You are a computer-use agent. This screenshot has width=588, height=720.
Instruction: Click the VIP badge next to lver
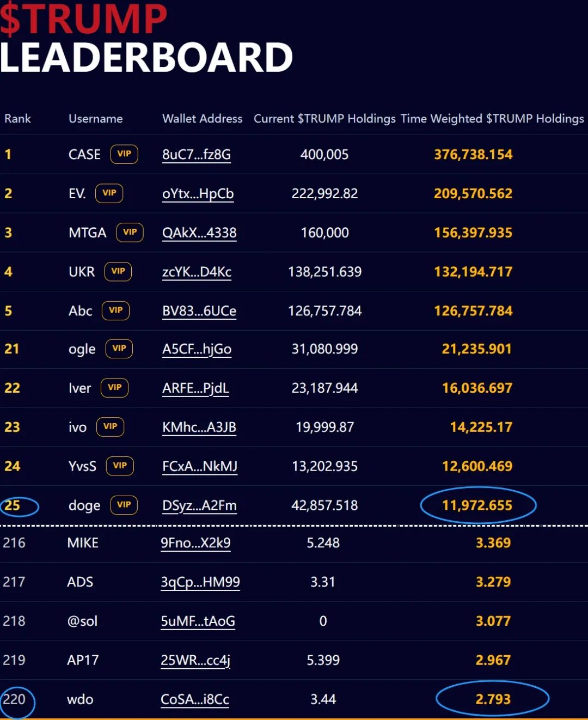click(114, 388)
